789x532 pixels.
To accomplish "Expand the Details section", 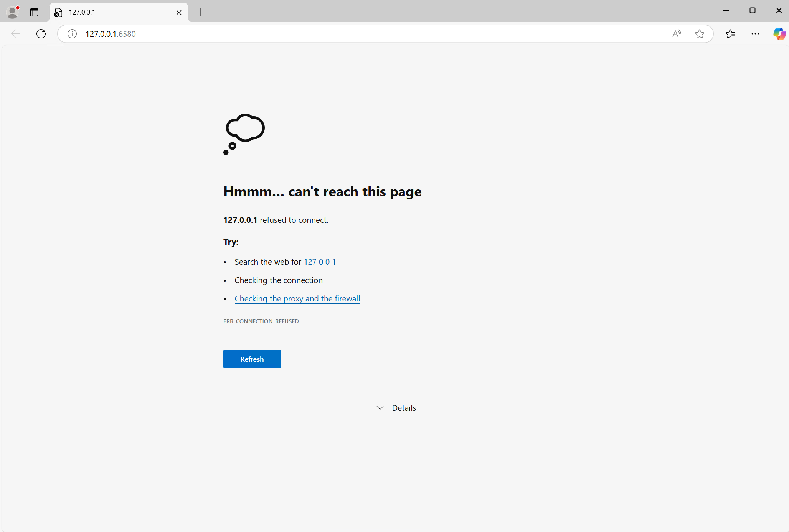I will [404, 408].
